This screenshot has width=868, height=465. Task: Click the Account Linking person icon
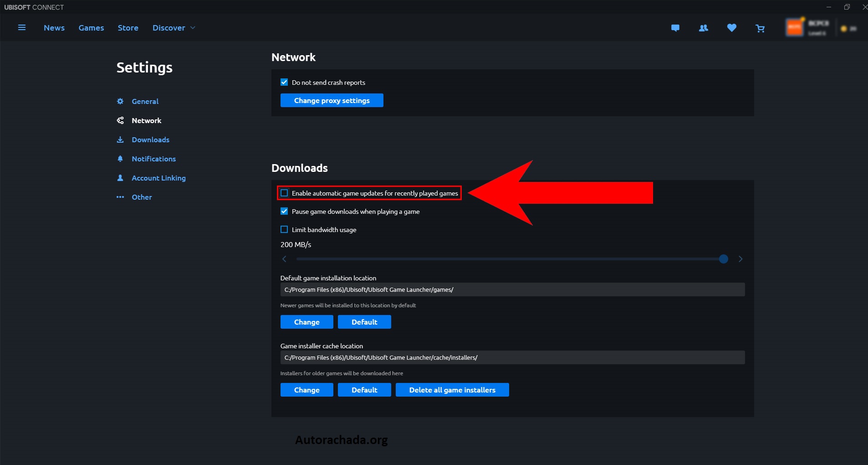[x=120, y=178]
